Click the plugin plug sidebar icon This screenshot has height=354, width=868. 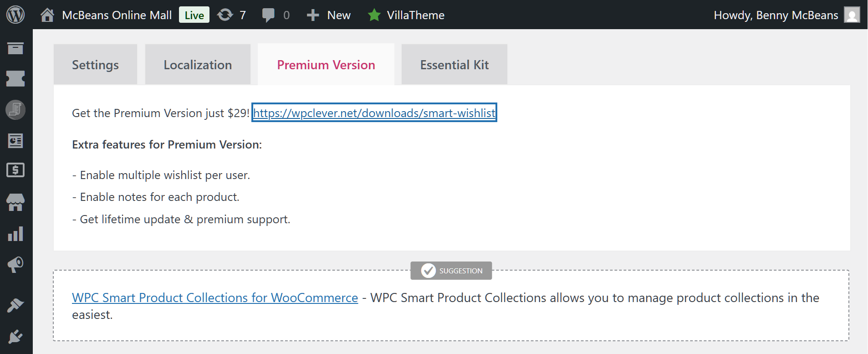15,337
